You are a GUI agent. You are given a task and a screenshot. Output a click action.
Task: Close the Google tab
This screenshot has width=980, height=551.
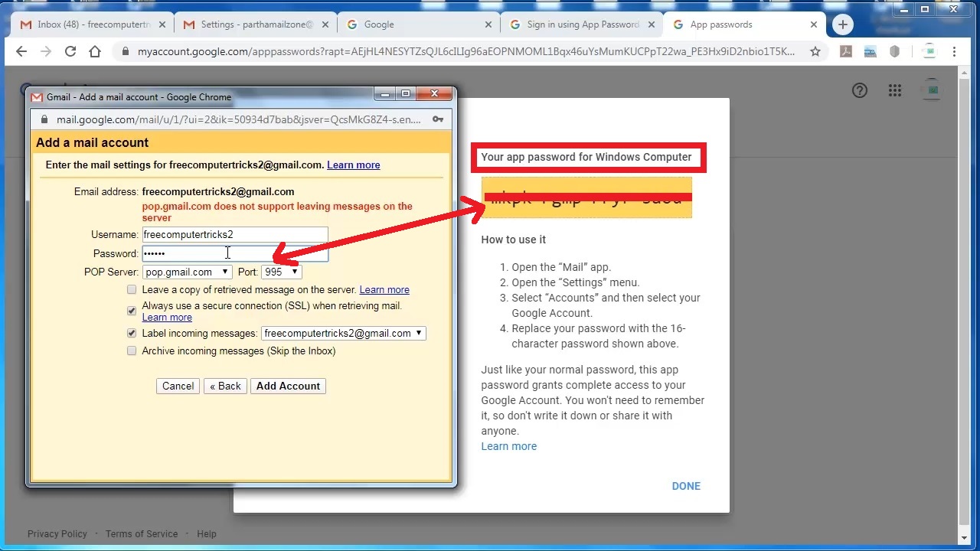[x=488, y=24]
